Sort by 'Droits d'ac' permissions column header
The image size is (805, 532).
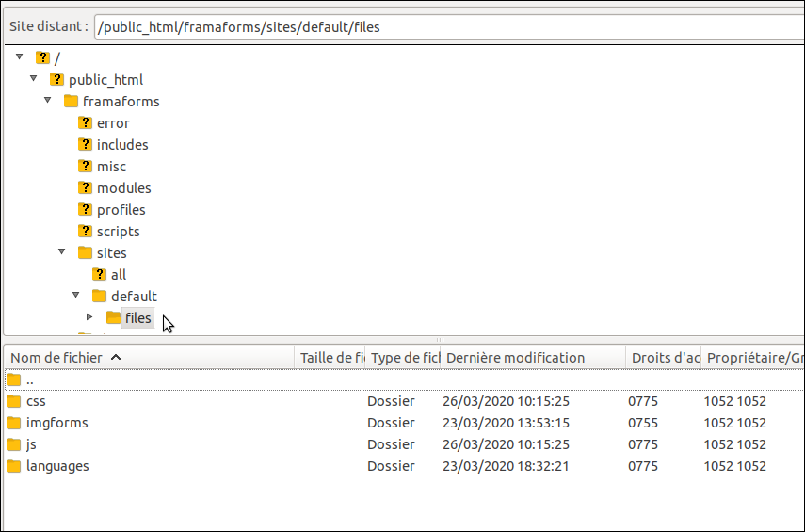tap(664, 358)
